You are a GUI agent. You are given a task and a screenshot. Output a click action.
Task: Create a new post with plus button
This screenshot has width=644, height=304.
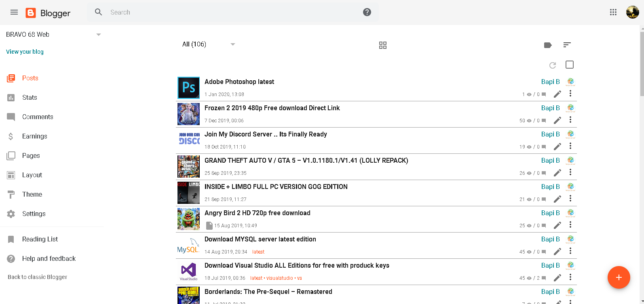619,277
